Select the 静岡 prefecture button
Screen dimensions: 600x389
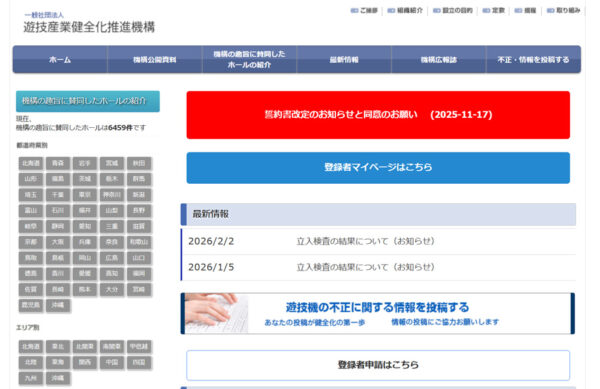click(58, 226)
